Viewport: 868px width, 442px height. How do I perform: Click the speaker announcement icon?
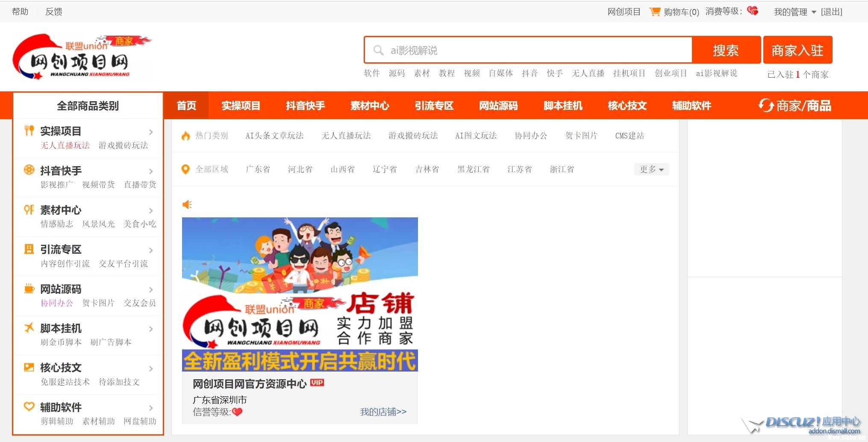pyautogui.click(x=187, y=205)
